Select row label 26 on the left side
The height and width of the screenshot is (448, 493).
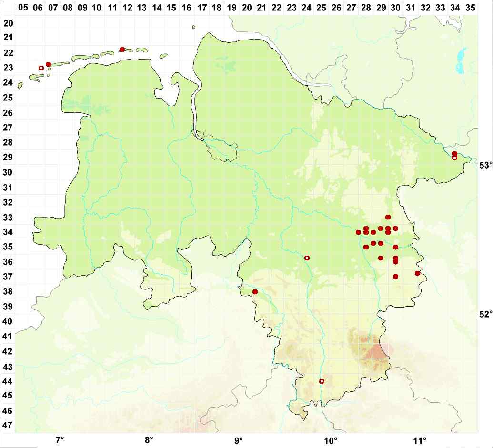click(x=8, y=112)
